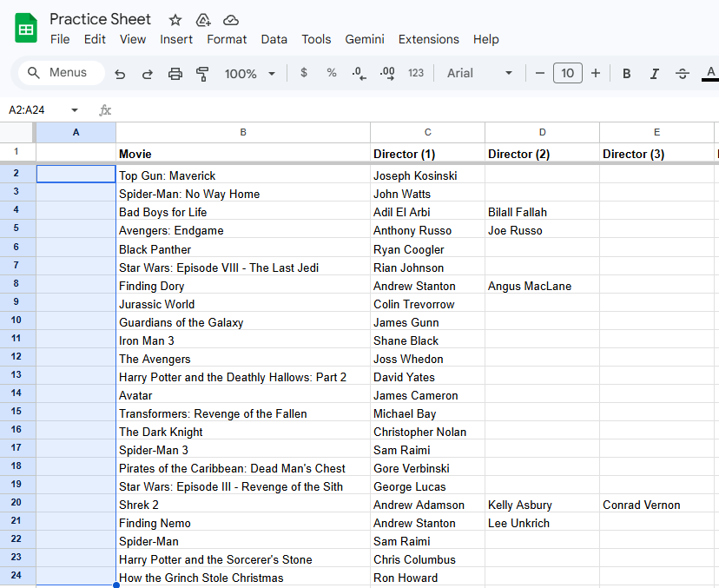
Task: Click the Redo arrow
Action: tap(148, 73)
